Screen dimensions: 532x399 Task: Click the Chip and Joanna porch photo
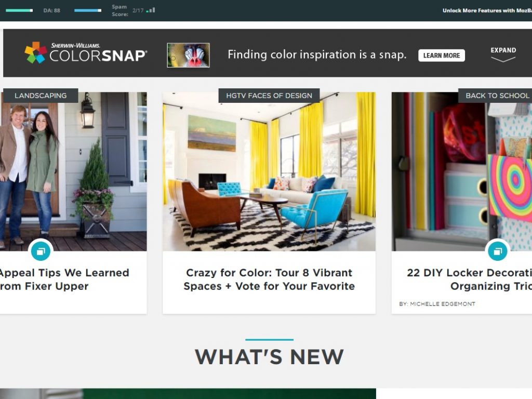click(73, 171)
